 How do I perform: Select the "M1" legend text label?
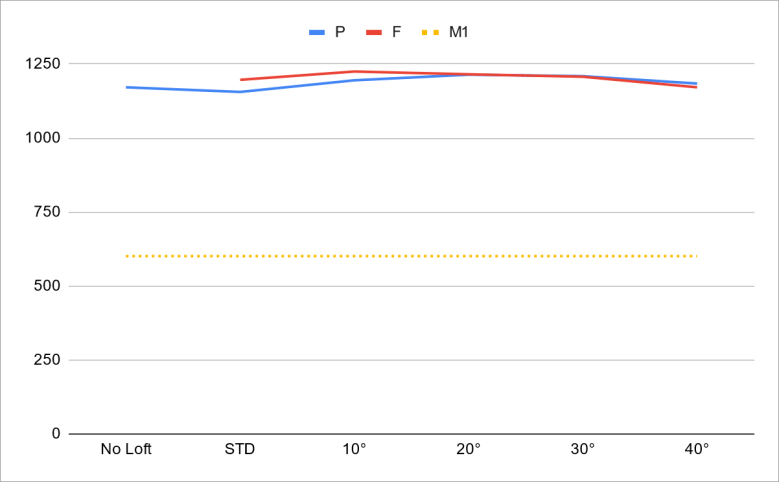coord(459,33)
